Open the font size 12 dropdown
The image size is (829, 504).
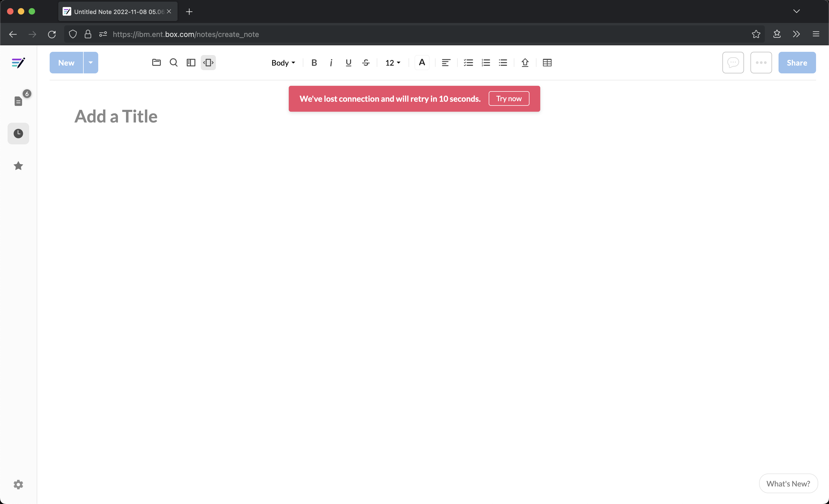pos(393,63)
